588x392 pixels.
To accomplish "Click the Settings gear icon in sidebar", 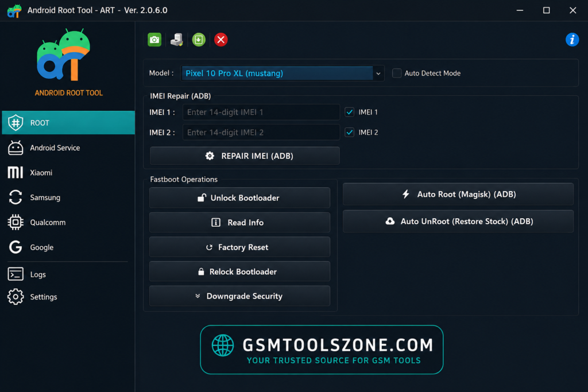I will [16, 296].
